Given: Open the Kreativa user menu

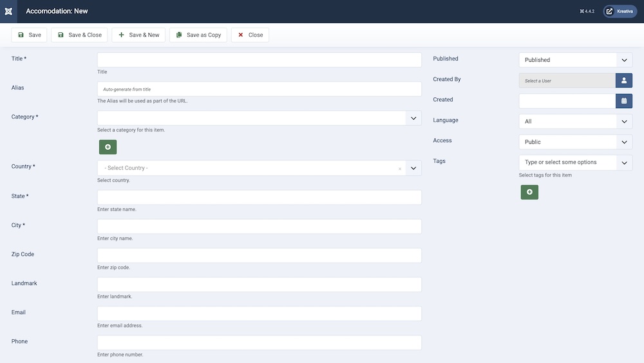Looking at the screenshot, I should point(620,11).
